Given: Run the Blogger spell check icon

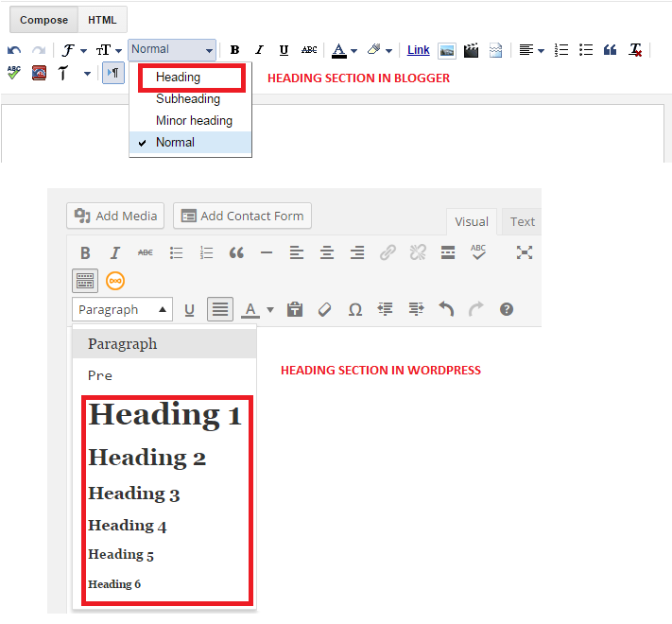Looking at the screenshot, I should point(14,73).
